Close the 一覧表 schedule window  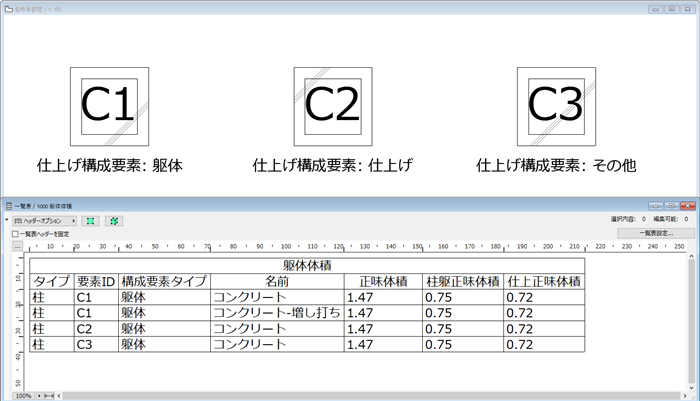pos(688,206)
